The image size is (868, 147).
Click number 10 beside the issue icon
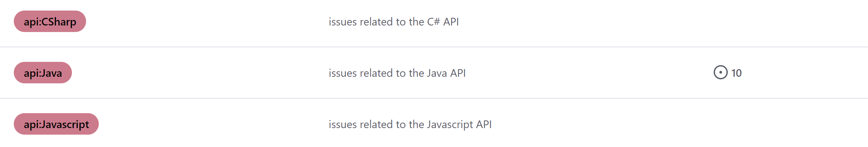[x=736, y=73]
